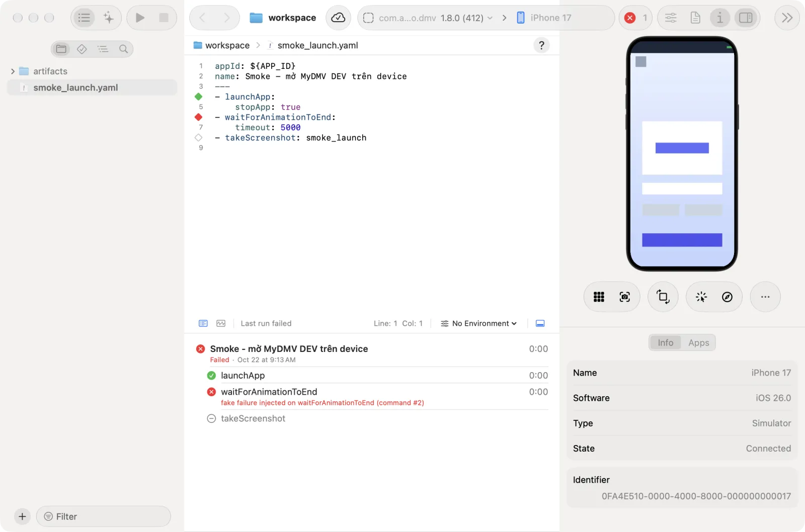Select the failed Smoke run header
This screenshot has height=532, width=805.
(x=372, y=353)
